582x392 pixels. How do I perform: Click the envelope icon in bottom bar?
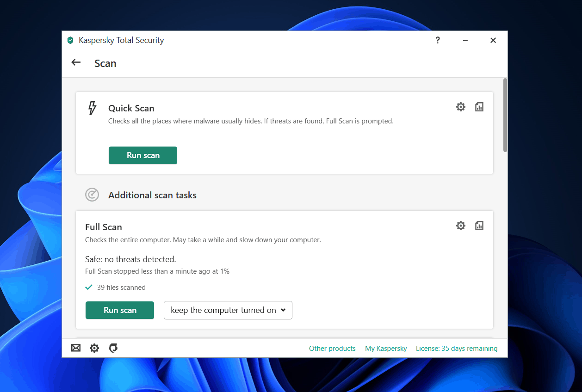(76, 348)
